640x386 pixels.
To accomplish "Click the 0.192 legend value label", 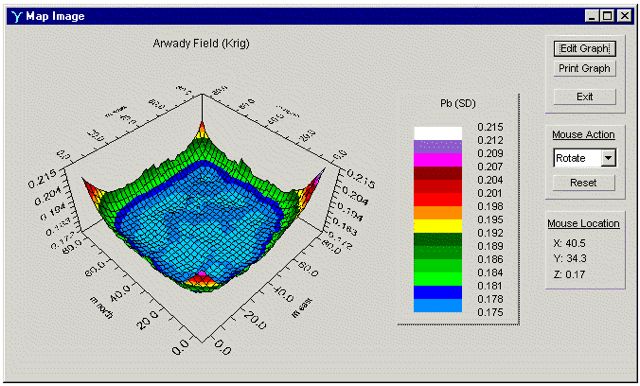I will (x=490, y=233).
